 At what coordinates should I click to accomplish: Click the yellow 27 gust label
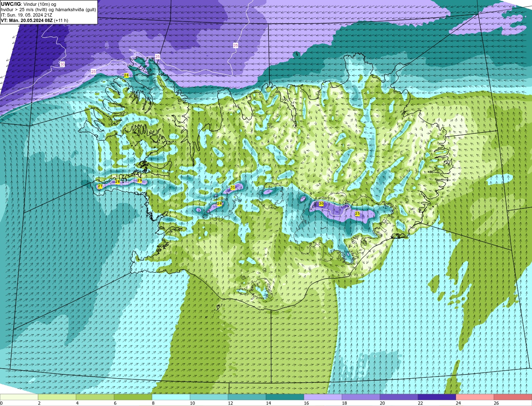(x=100, y=187)
